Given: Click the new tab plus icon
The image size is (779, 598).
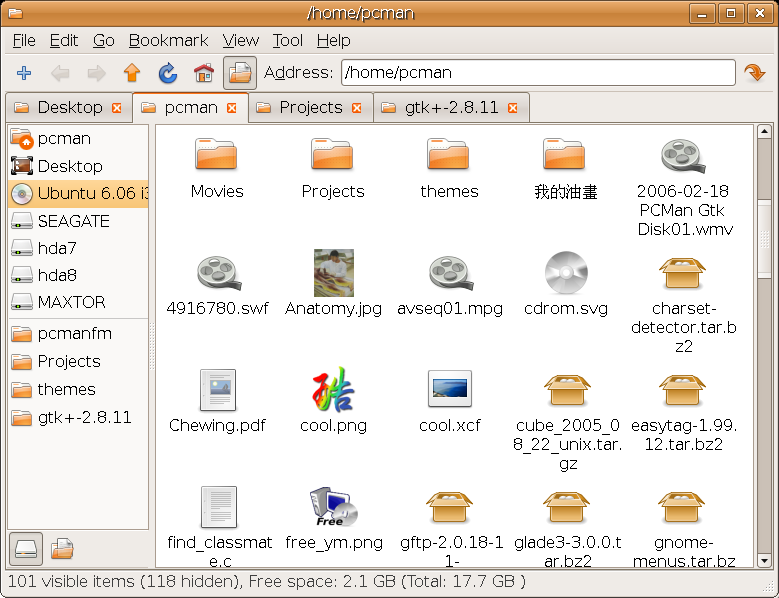Looking at the screenshot, I should pyautogui.click(x=25, y=73).
